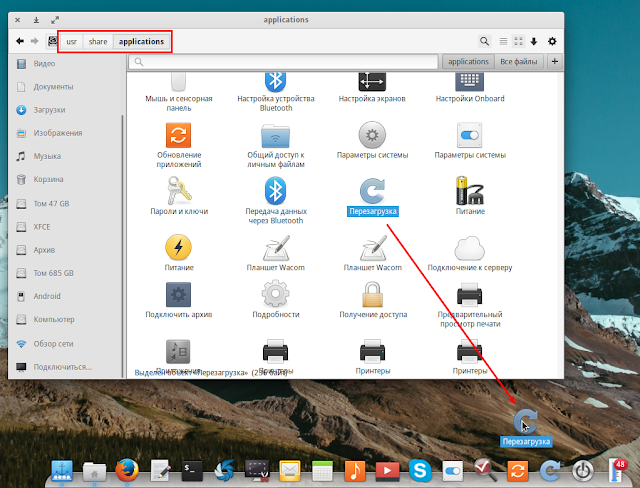Switch to icon grid view mode
Viewport: 640px width, 488px height.
(518, 41)
